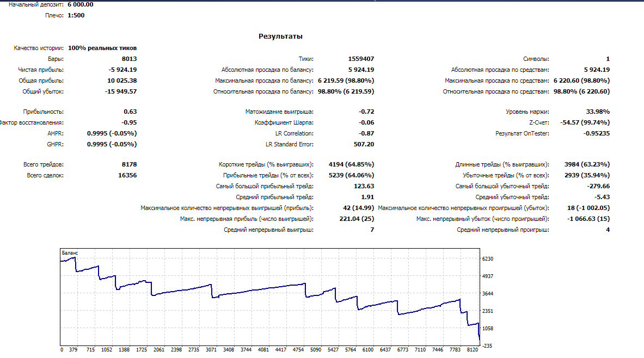Select Коэффициент Шарпа value -0.06
The height and width of the screenshot is (358, 644).
pyautogui.click(x=366, y=122)
